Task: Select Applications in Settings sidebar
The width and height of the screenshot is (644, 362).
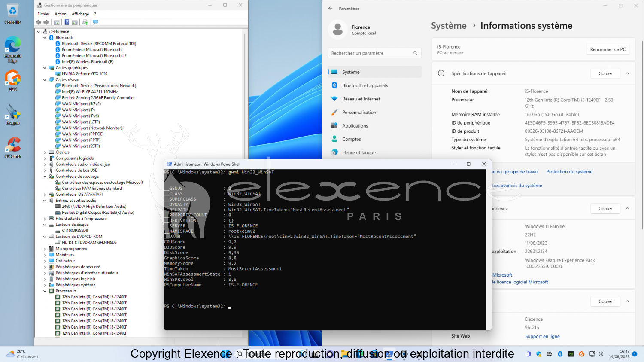Action: [x=374, y=126]
